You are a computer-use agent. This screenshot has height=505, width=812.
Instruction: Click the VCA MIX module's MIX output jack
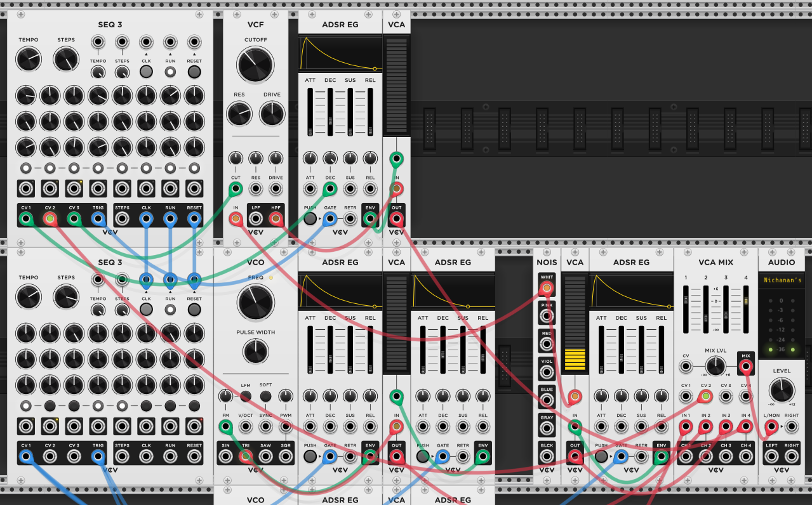pos(746,366)
